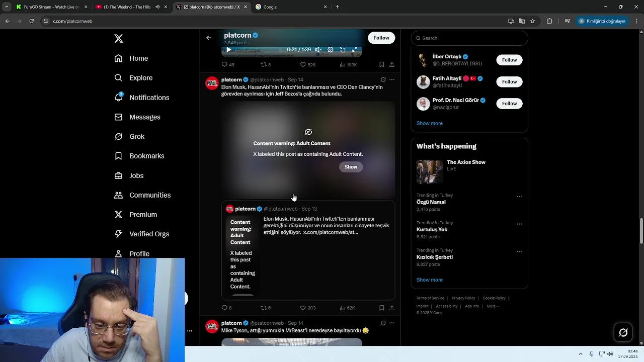Image resolution: width=644 pixels, height=362 pixels.
Task: Open more options for Özgü Namal trend
Action: tap(519, 197)
